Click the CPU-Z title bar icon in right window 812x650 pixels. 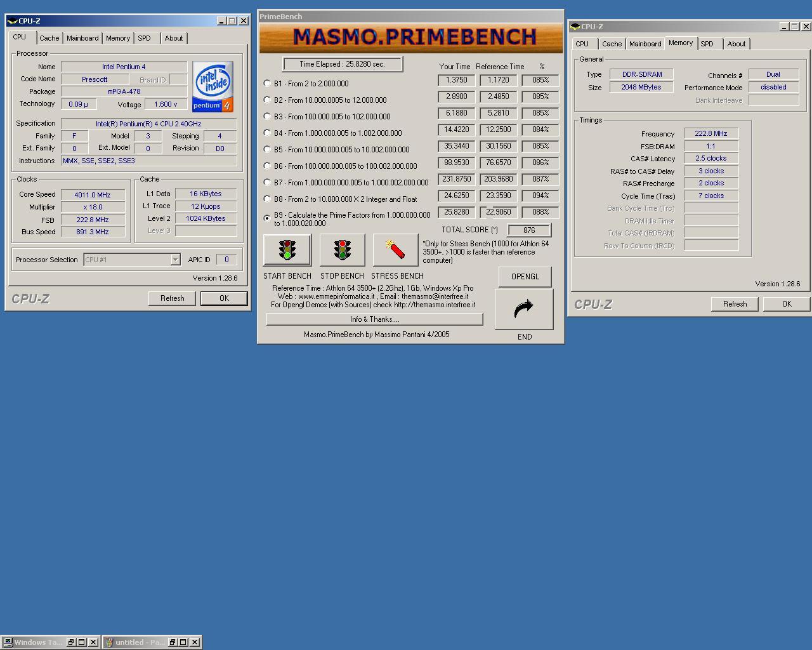[x=575, y=27]
